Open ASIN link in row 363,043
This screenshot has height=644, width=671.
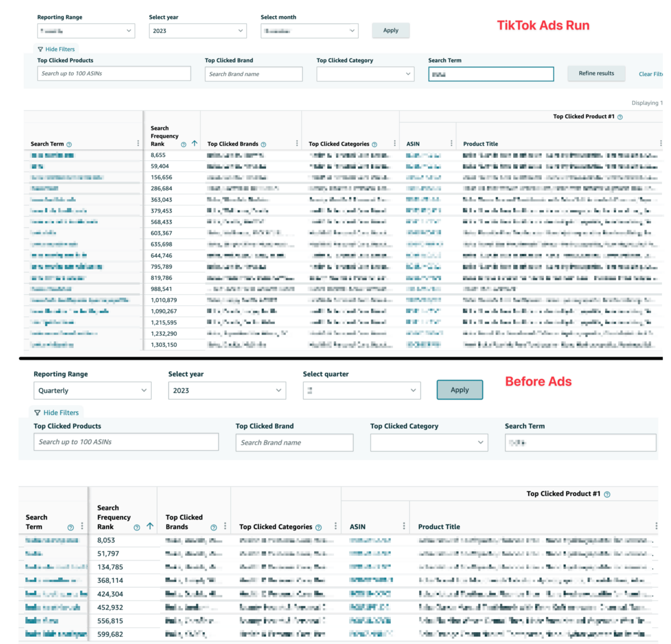tap(423, 199)
